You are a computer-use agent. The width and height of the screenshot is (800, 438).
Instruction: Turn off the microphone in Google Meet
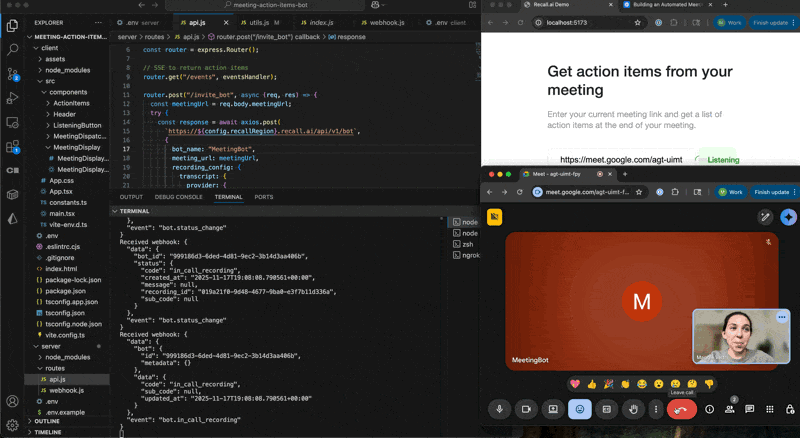coord(499,409)
